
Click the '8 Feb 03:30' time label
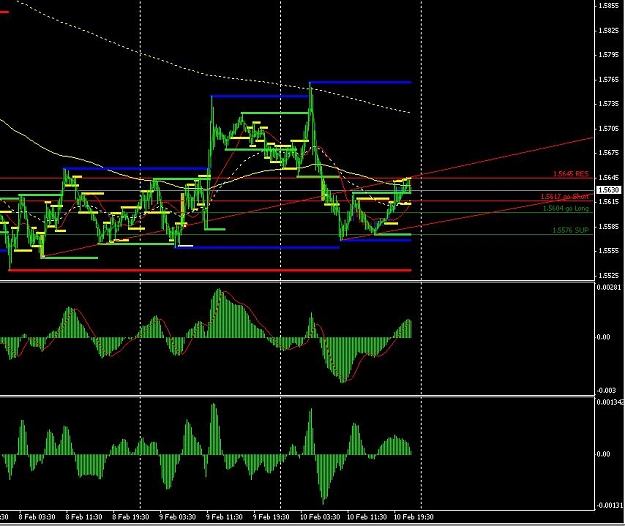point(37,517)
